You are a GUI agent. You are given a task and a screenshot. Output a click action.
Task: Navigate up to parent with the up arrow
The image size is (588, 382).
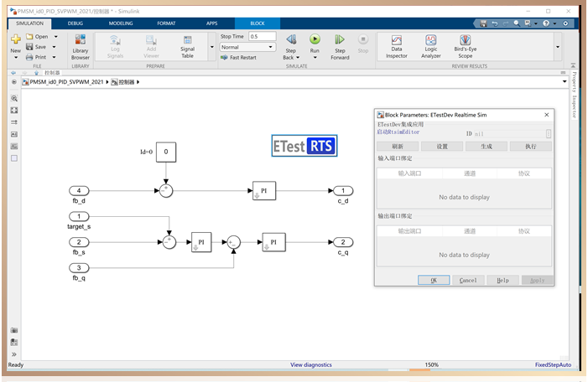click(x=36, y=73)
